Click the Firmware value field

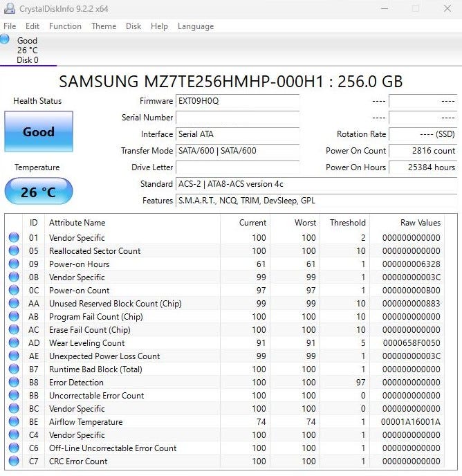click(237, 101)
